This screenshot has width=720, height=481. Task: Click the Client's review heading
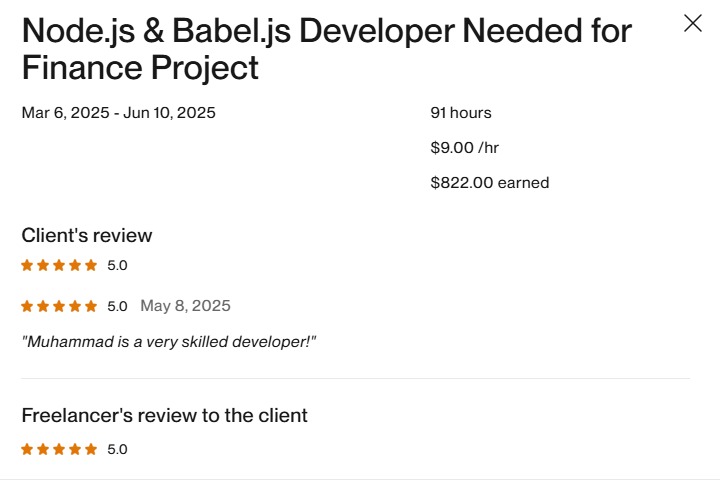tap(87, 236)
